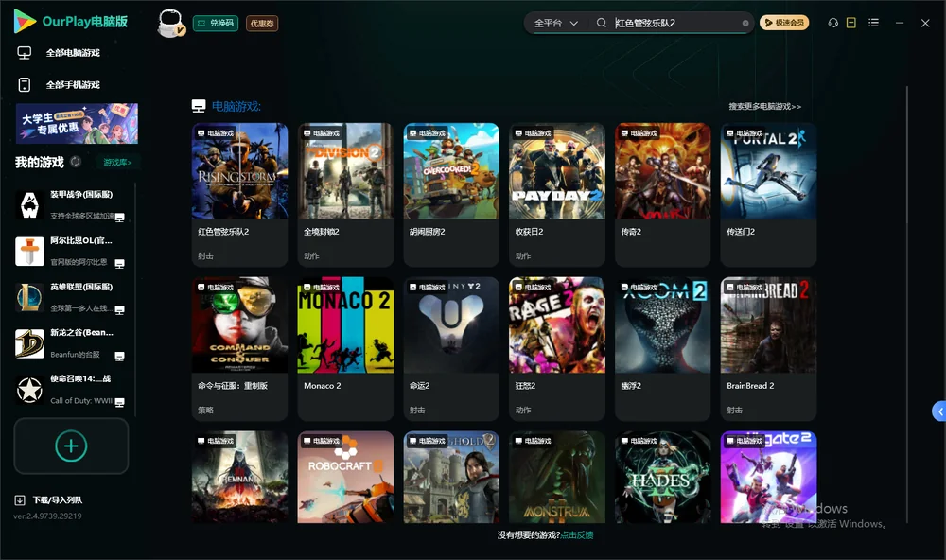Screen dimensions: 946x560
Task: Click the add game plus button
Action: coord(71,446)
